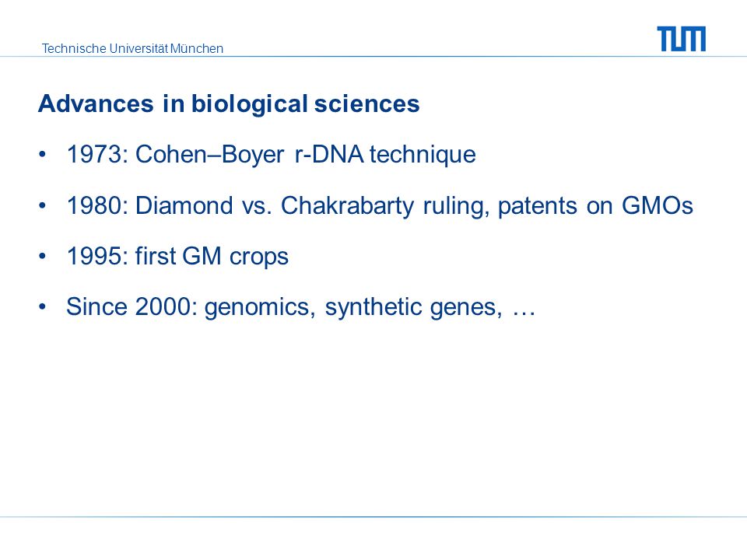Click the word patents in second bullet
This screenshot has height=560, width=747.
click(x=538, y=207)
